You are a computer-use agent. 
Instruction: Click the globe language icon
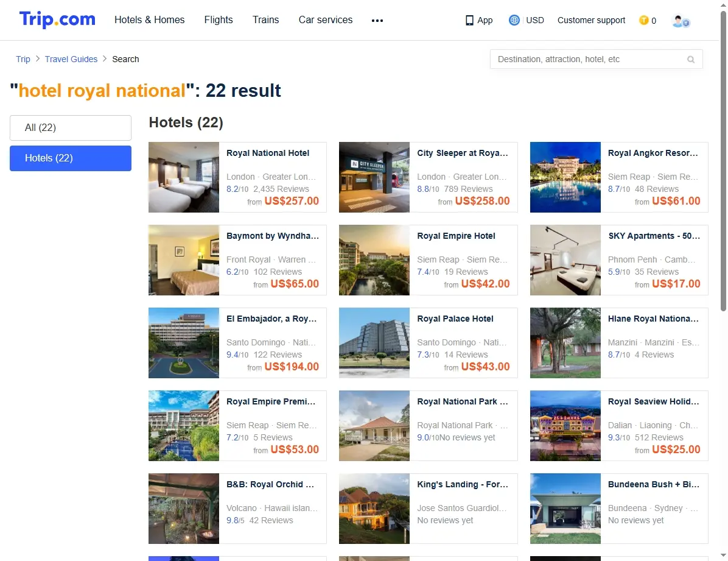514,20
